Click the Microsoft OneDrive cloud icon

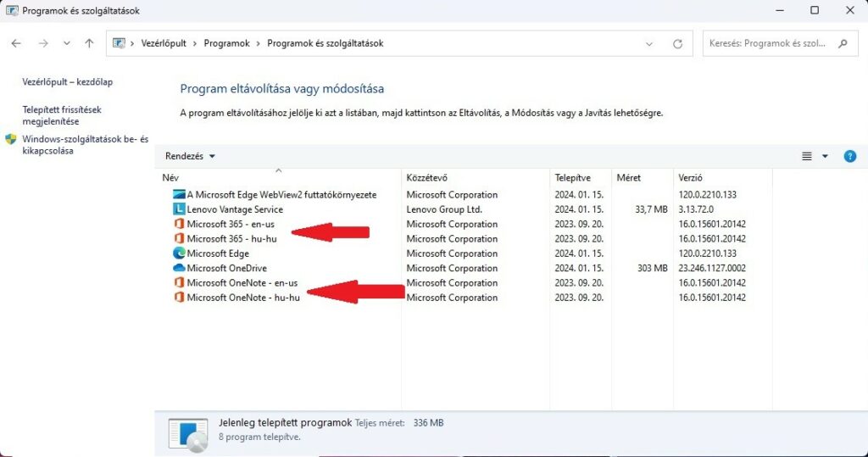click(179, 268)
